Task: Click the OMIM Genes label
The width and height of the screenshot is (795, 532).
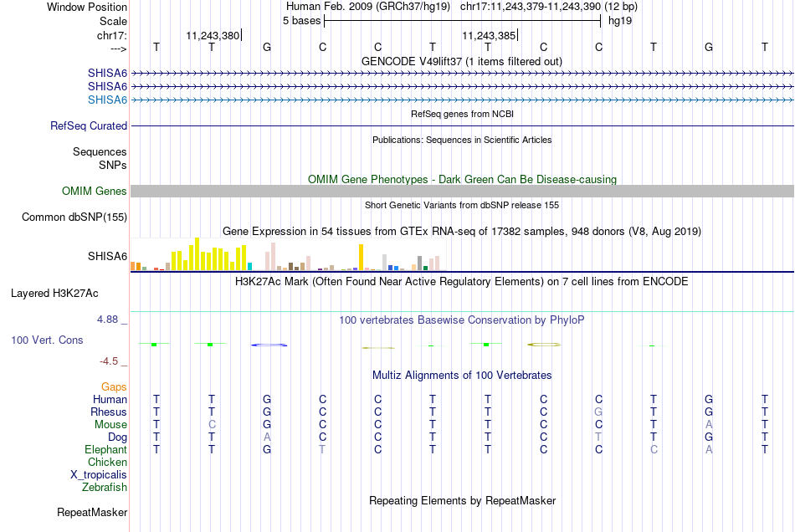Action: click(x=95, y=191)
